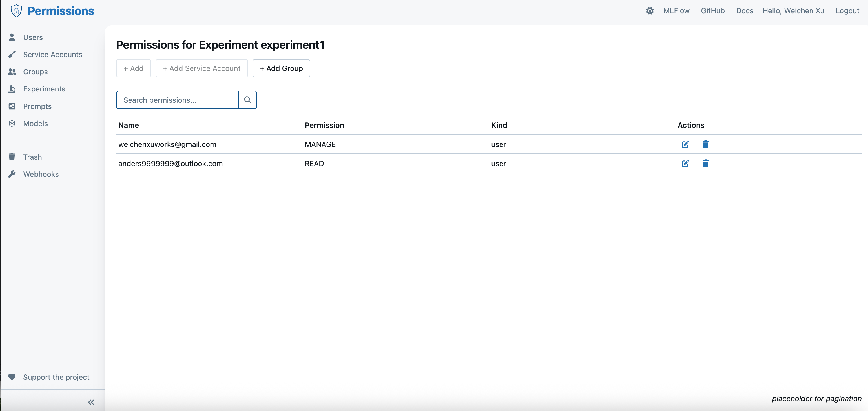
Task: Edit weichenxuworks@gmail.com permission with pencil icon
Action: click(x=685, y=144)
